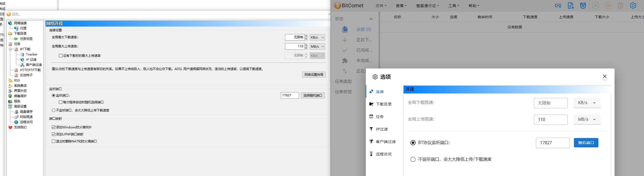Switch to 远程访问 tab in the new 选项 dialog
Viewport: 644px width, 176px height.
click(x=384, y=154)
